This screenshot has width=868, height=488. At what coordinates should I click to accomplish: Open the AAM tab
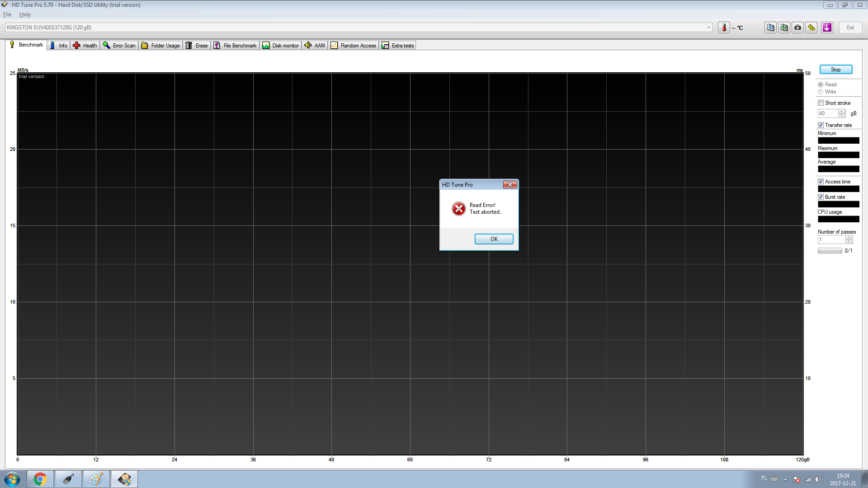(315, 46)
